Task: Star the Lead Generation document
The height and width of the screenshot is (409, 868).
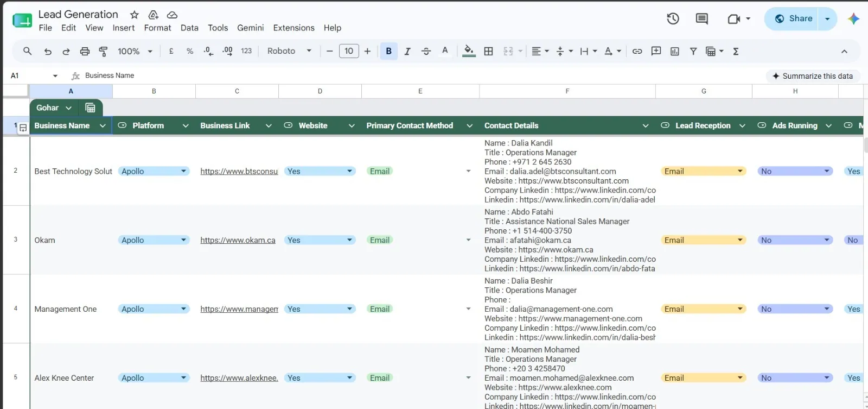Action: (135, 15)
